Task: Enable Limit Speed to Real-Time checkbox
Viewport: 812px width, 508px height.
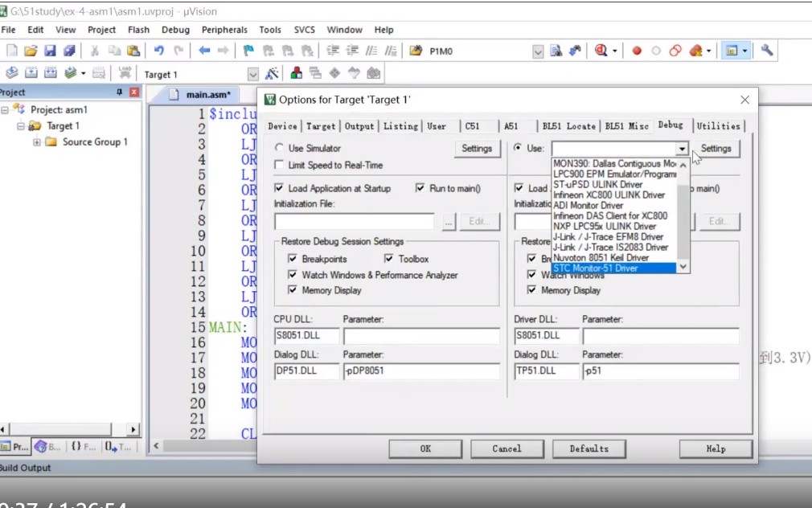Action: pos(279,166)
